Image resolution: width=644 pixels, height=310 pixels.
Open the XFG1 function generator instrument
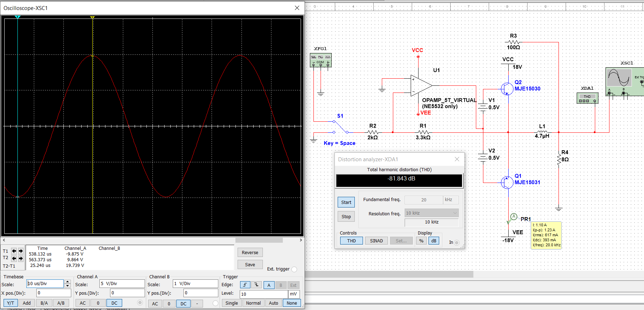pyautogui.click(x=321, y=60)
